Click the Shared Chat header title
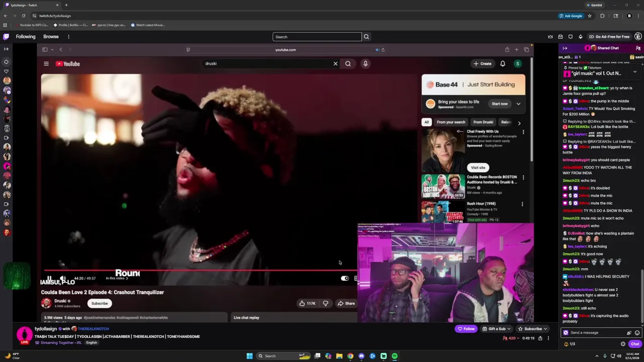 point(608,48)
